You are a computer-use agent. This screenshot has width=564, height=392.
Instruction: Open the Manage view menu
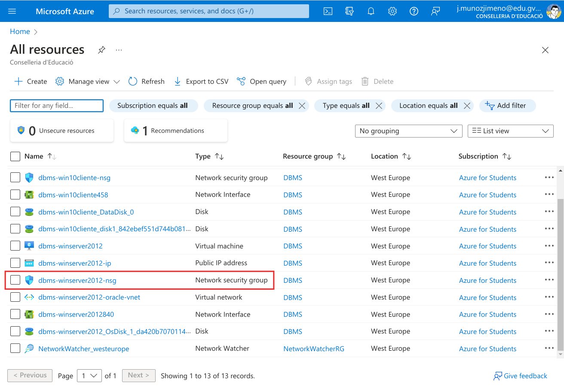(x=88, y=81)
